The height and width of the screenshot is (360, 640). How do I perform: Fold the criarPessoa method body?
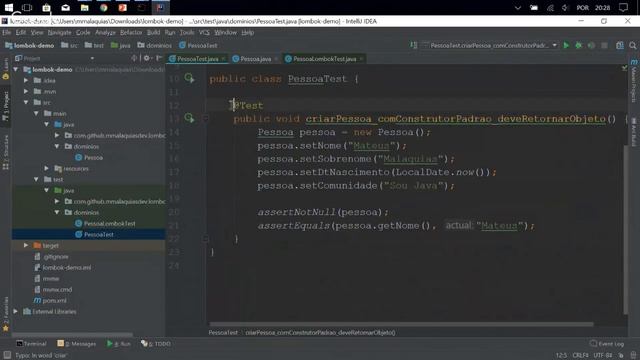(205, 118)
